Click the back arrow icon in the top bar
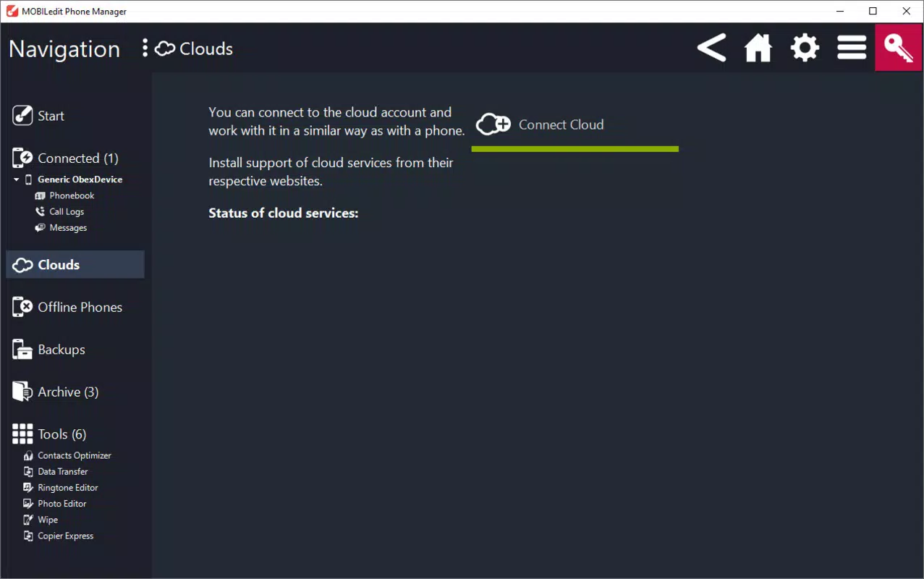Screen dimensions: 924x579 coord(711,48)
